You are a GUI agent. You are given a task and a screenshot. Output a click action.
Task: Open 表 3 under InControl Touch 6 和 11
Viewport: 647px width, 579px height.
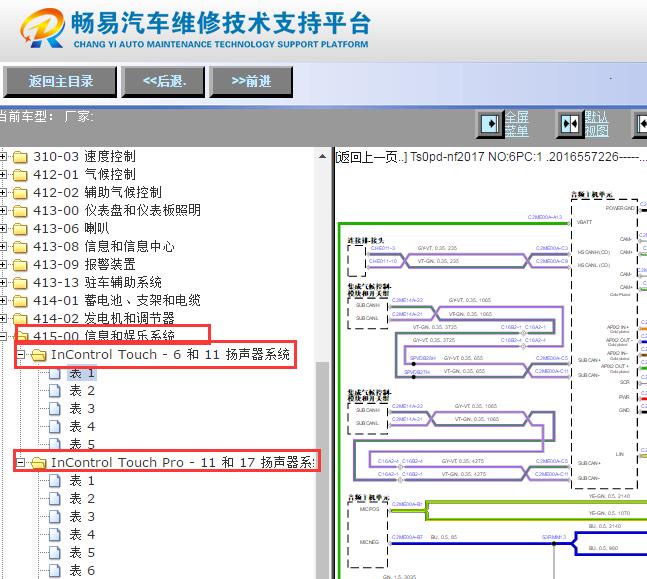click(x=82, y=409)
